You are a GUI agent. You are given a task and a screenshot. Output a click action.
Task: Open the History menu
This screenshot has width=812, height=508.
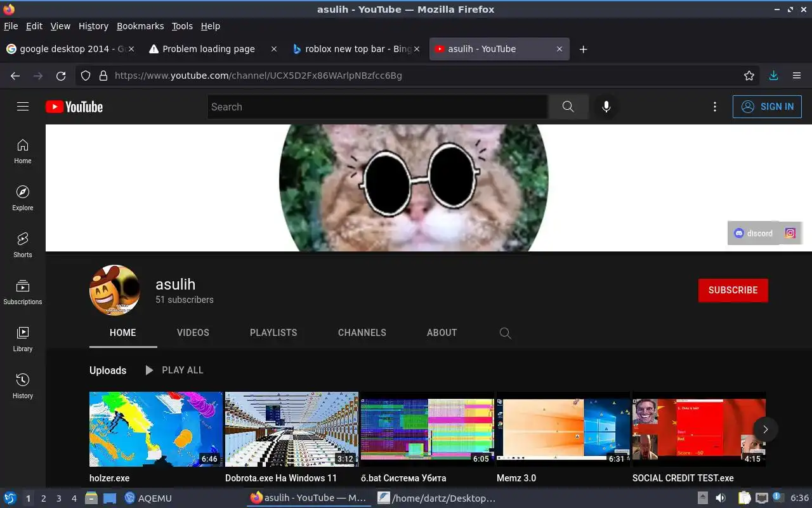(93, 26)
